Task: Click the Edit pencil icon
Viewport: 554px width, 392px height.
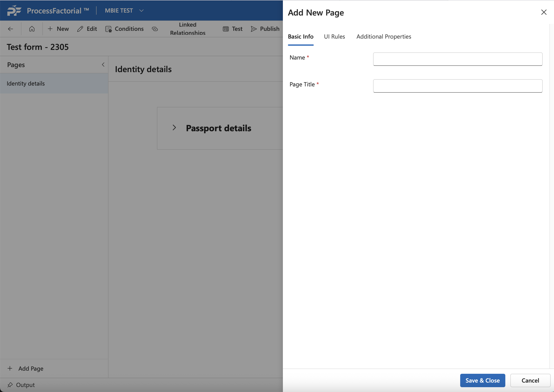Action: pyautogui.click(x=80, y=29)
